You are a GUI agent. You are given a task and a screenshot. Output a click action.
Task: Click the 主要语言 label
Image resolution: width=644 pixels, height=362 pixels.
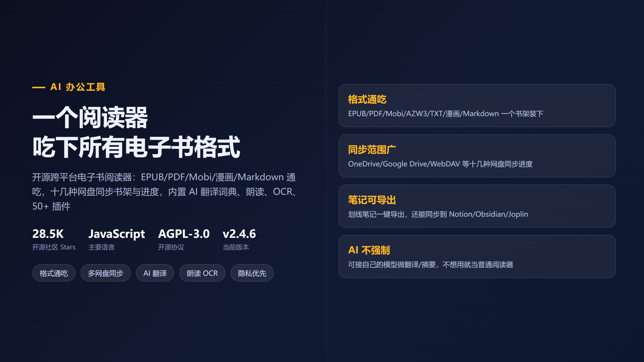[102, 247]
